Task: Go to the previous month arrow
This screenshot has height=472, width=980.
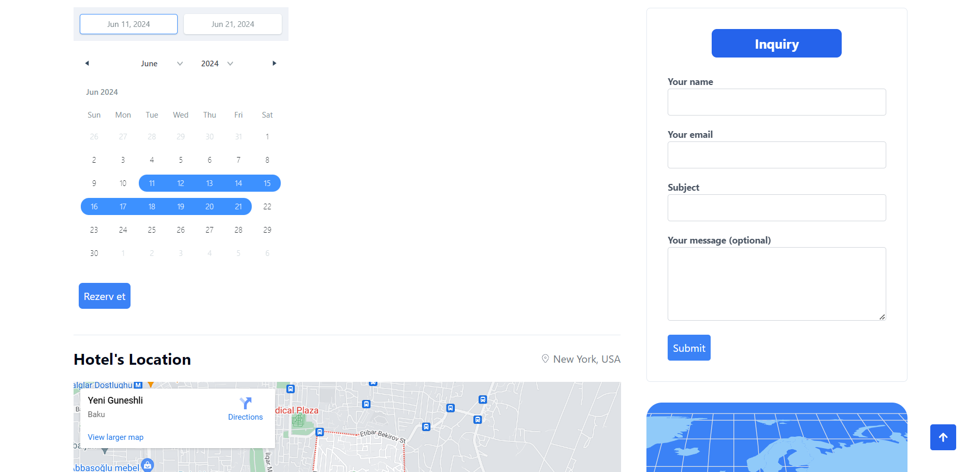Action: [87, 63]
